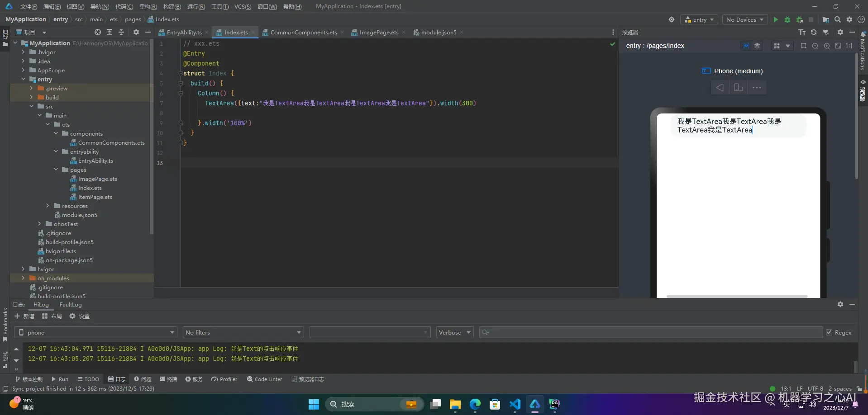Start debugging with the green bug icon
The width and height of the screenshot is (868, 415).
(787, 19)
